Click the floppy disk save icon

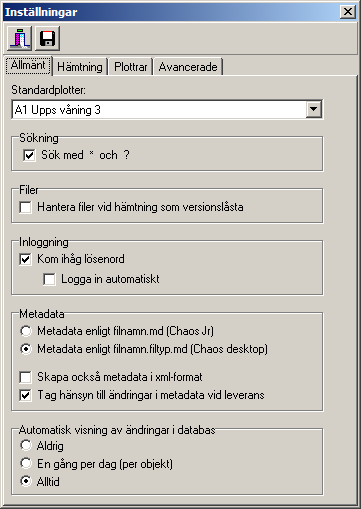click(47, 38)
